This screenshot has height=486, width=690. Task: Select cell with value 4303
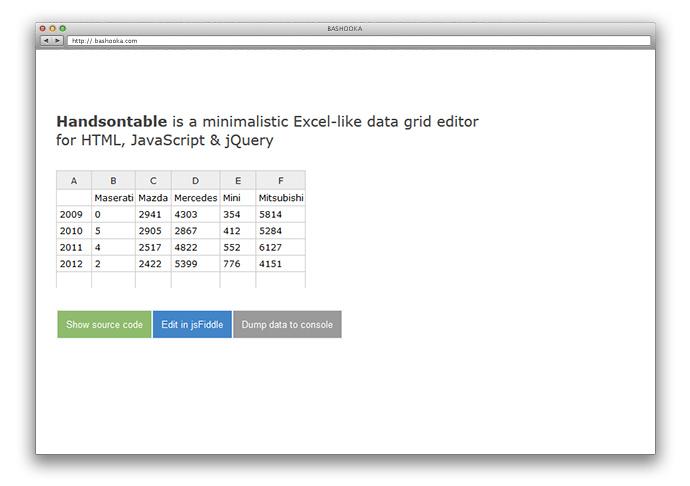(195, 214)
